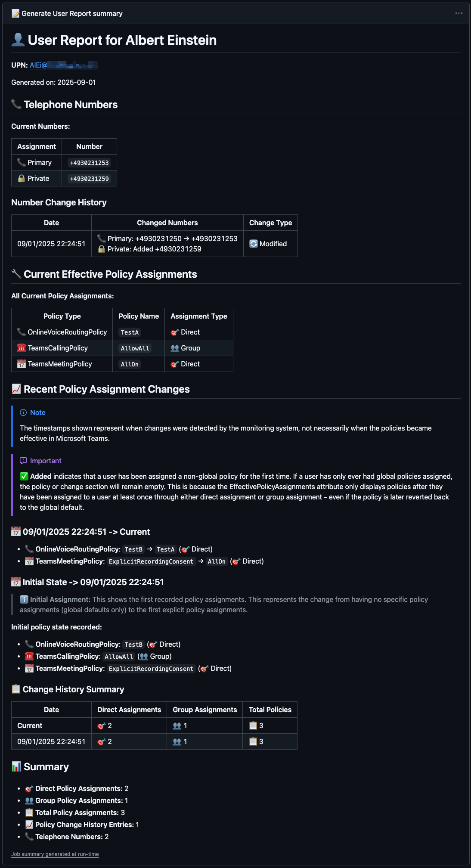
Task: Click 'Job summary generated at run-time' link
Action: click(55, 854)
